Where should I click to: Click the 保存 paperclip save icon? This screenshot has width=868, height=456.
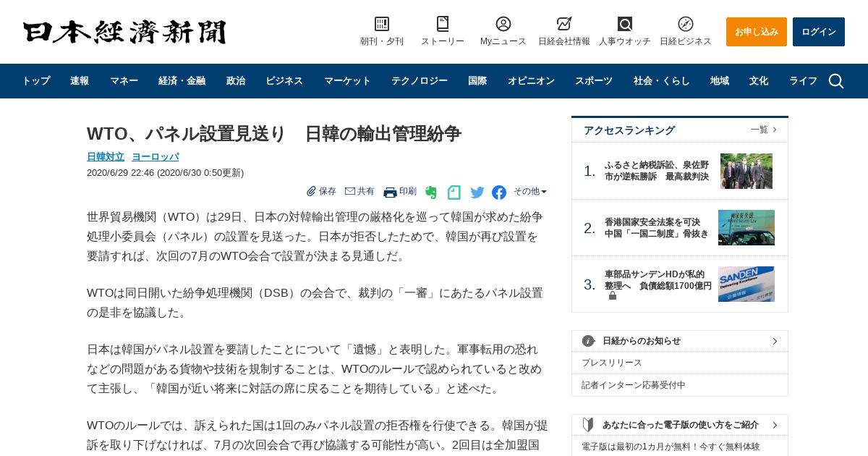(x=311, y=191)
